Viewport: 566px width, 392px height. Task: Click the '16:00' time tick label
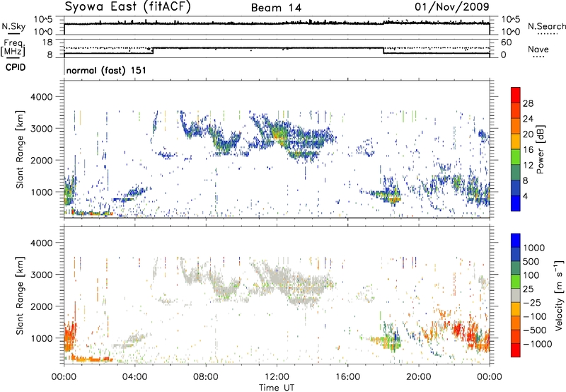pyautogui.click(x=347, y=377)
